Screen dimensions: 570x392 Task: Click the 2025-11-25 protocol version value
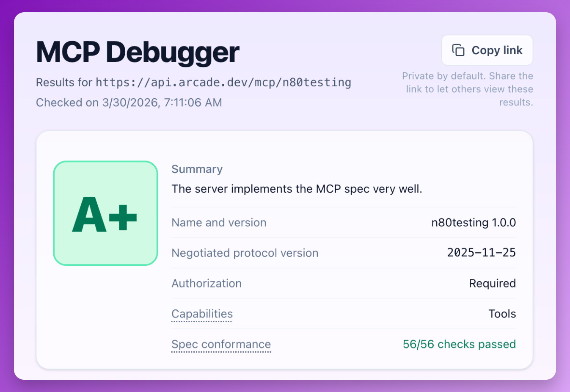point(481,253)
